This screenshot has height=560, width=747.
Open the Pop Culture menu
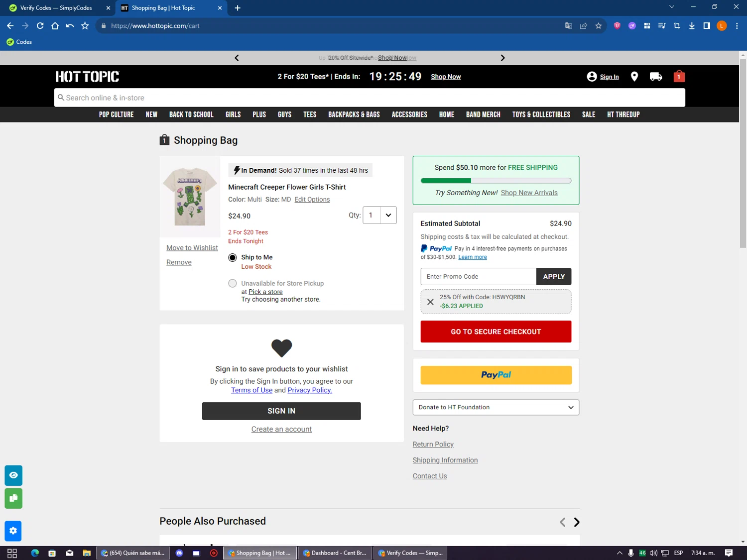[x=116, y=114]
